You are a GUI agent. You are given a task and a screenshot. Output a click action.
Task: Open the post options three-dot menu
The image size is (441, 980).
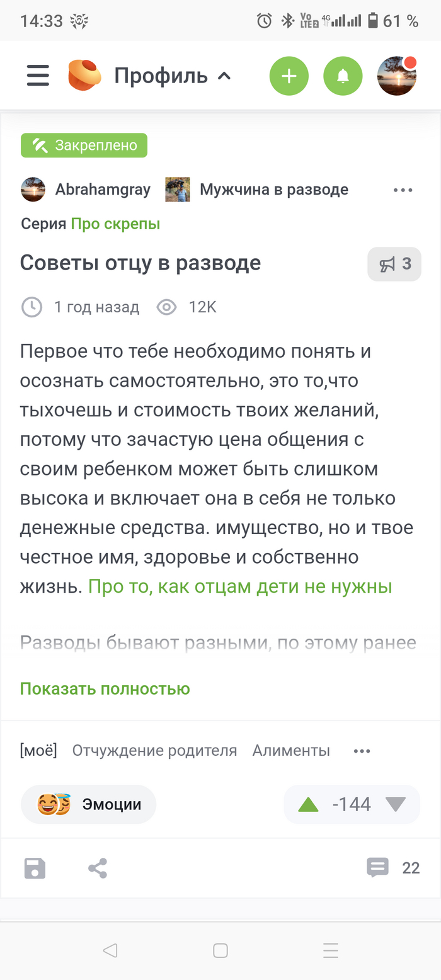pos(402,189)
